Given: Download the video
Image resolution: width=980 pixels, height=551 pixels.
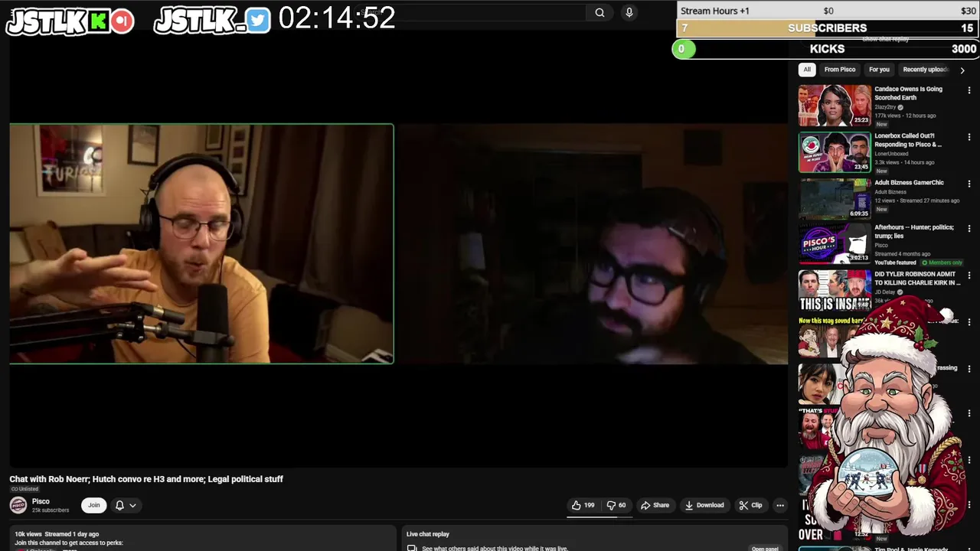Looking at the screenshot, I should pos(704,505).
